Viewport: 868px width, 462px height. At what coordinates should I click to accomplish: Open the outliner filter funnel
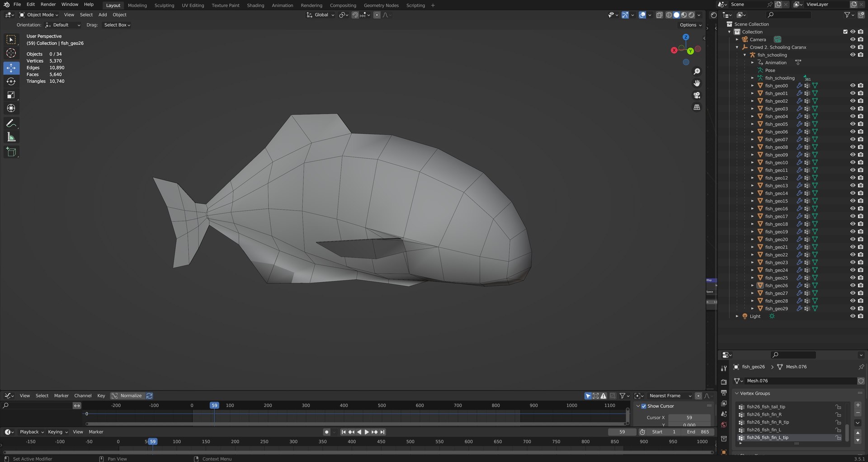pyautogui.click(x=847, y=15)
